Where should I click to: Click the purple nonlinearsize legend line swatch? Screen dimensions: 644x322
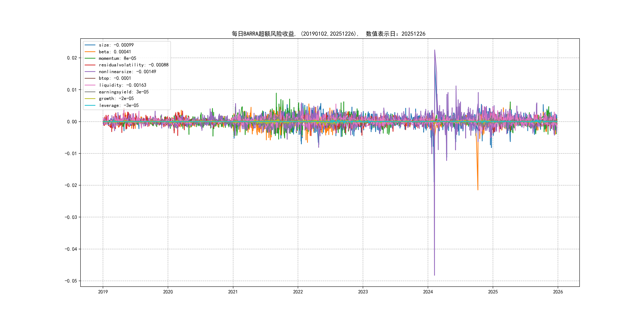[x=90, y=72]
